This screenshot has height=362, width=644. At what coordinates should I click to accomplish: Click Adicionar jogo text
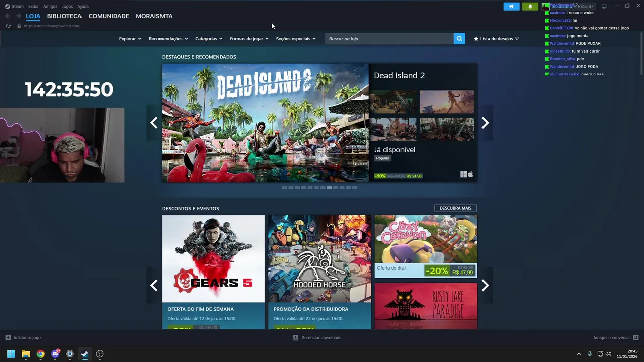pos(27,338)
